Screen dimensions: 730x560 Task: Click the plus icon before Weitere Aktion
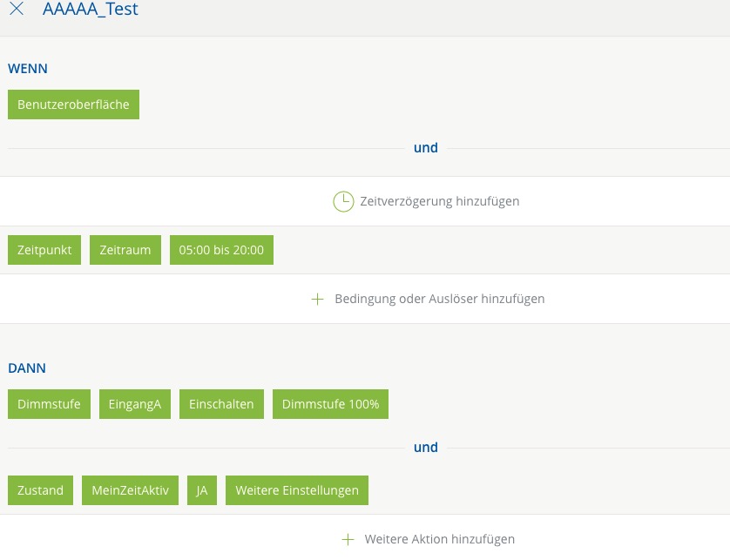(348, 539)
